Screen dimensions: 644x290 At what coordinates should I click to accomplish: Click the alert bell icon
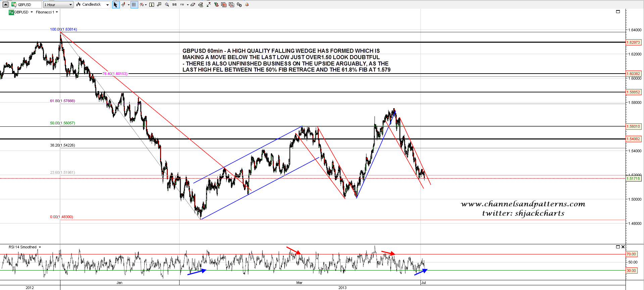tap(247, 5)
